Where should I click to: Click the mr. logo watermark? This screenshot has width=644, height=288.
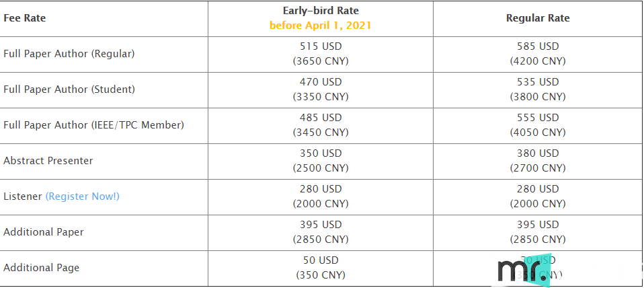point(525,271)
